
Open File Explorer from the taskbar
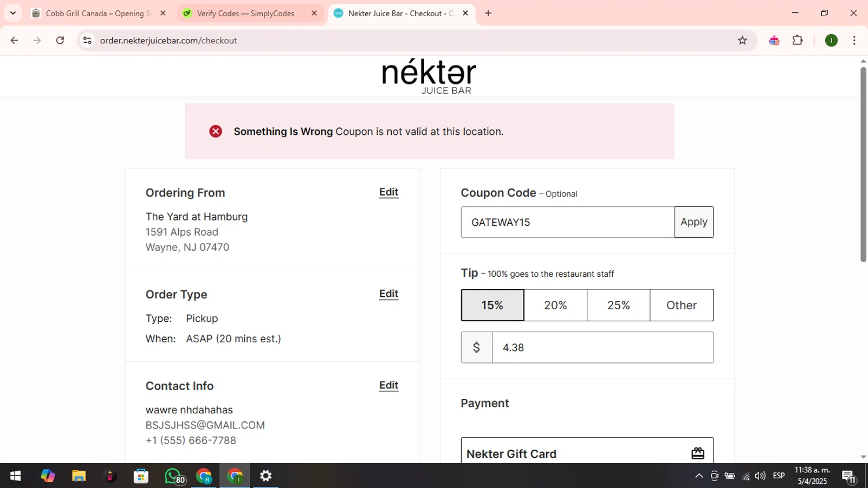(x=79, y=476)
